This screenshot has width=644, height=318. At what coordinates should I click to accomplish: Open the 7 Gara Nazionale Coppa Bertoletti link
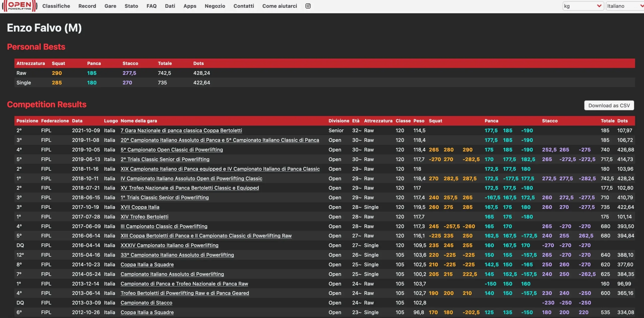coord(181,130)
